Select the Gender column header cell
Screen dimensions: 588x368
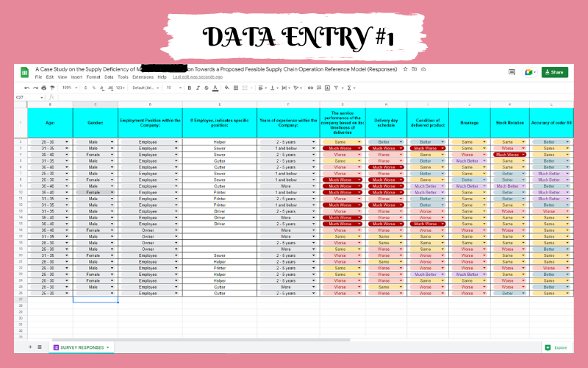point(96,123)
